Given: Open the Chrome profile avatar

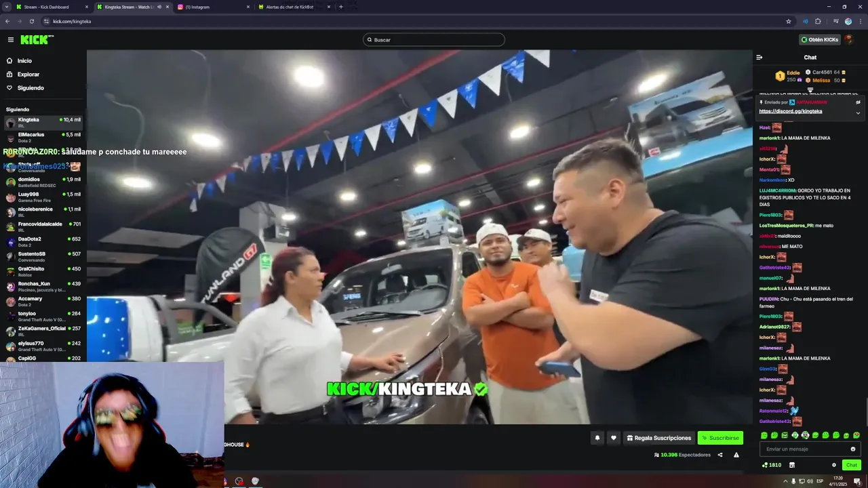Looking at the screenshot, I should [x=848, y=21].
